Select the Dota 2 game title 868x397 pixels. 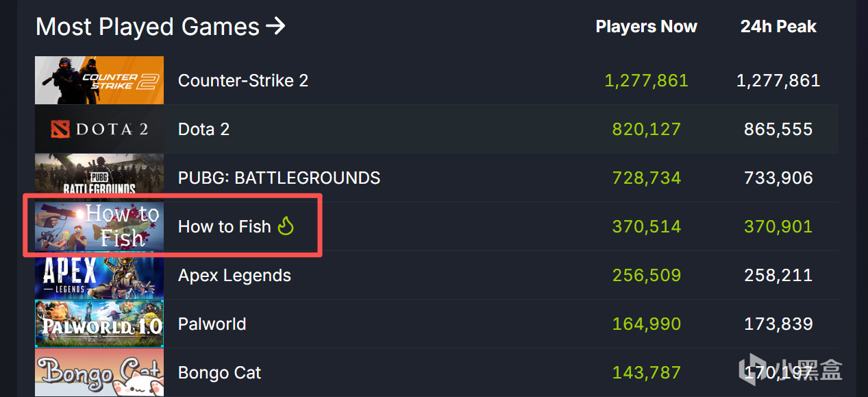pyautogui.click(x=203, y=129)
